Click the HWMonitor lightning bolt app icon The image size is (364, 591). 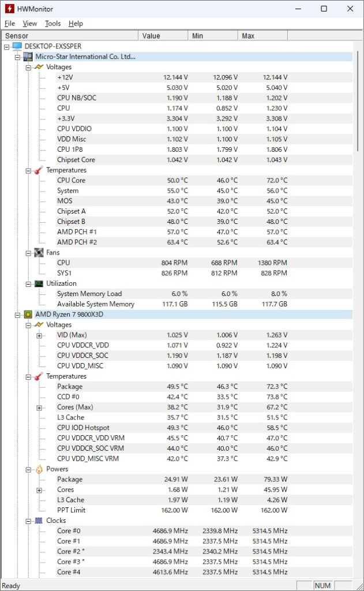(9, 8)
